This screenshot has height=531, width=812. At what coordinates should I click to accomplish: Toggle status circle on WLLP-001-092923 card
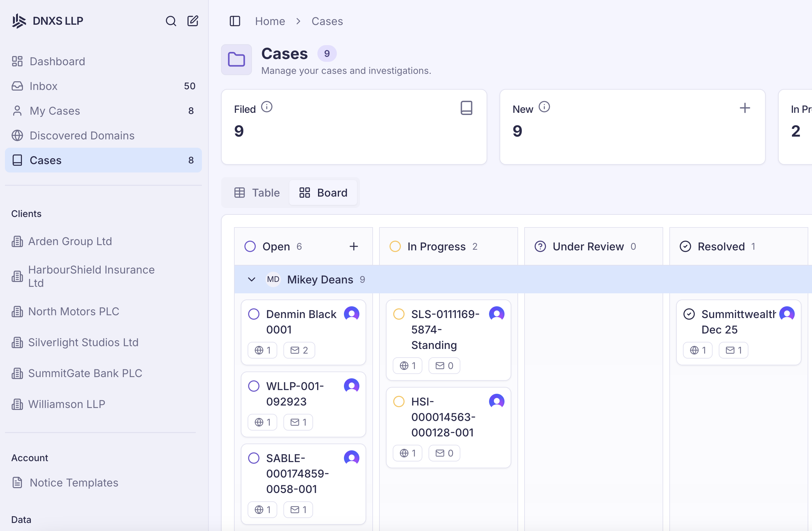click(x=254, y=386)
